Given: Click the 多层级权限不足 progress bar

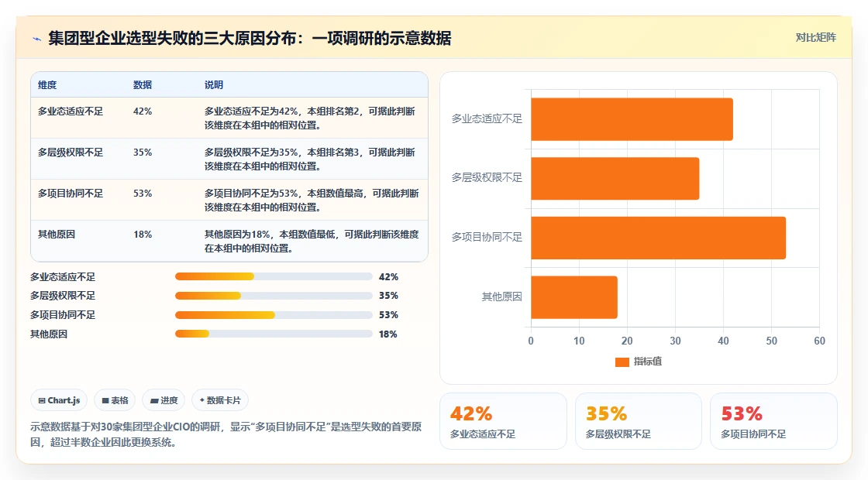Looking at the screenshot, I should pyautogui.click(x=274, y=296).
